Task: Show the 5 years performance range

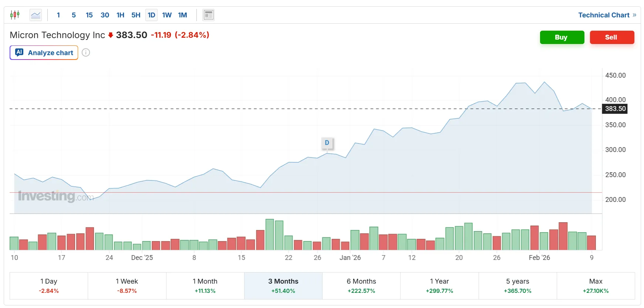Action: click(x=517, y=286)
